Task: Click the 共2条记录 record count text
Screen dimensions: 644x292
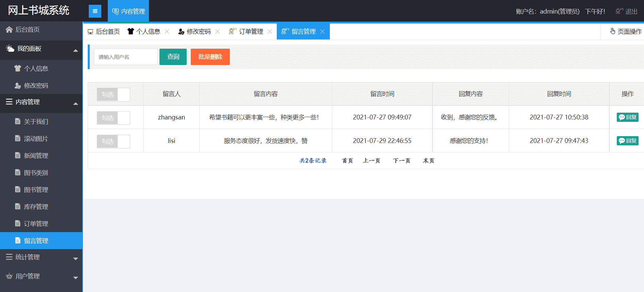Action: click(313, 161)
